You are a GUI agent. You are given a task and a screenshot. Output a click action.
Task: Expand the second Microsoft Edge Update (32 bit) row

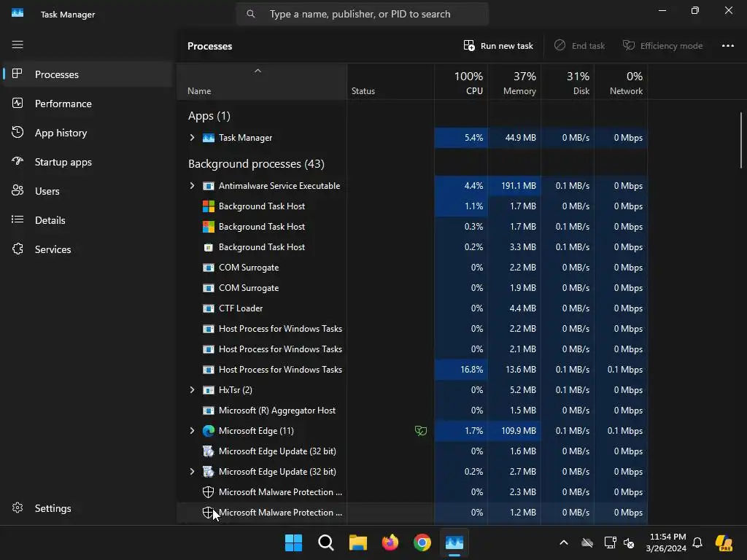(x=192, y=472)
